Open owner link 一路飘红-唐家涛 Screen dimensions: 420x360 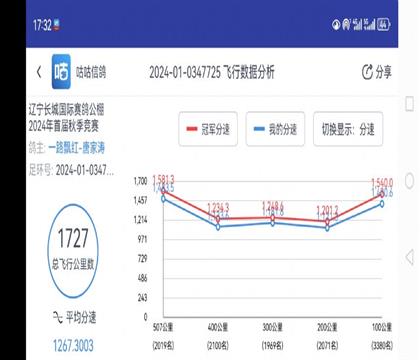tap(76, 148)
